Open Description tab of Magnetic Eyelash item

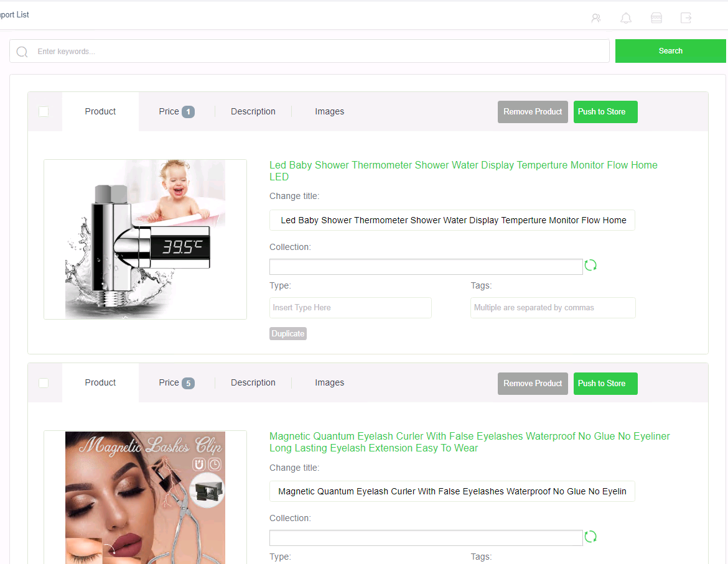253,382
